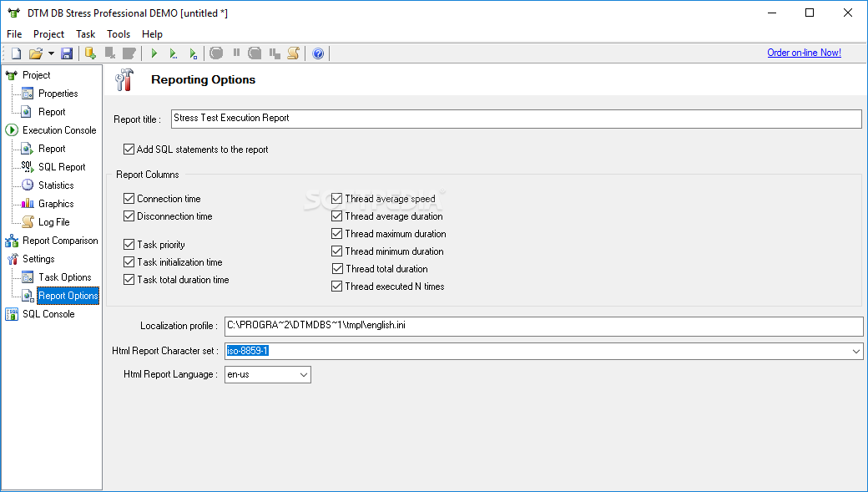The image size is (868, 492).
Task: Click the gray stacked blocks toolbar icon
Action: point(275,53)
